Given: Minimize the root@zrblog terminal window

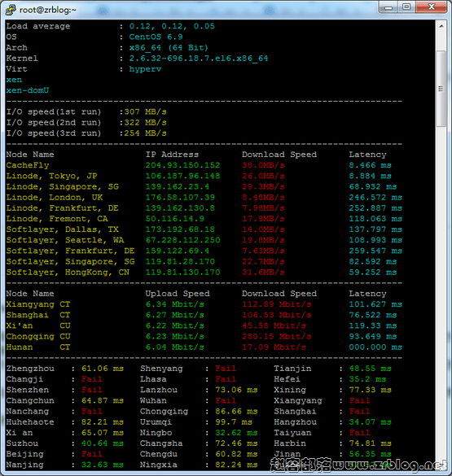Looking at the screenshot, I should [x=388, y=7].
